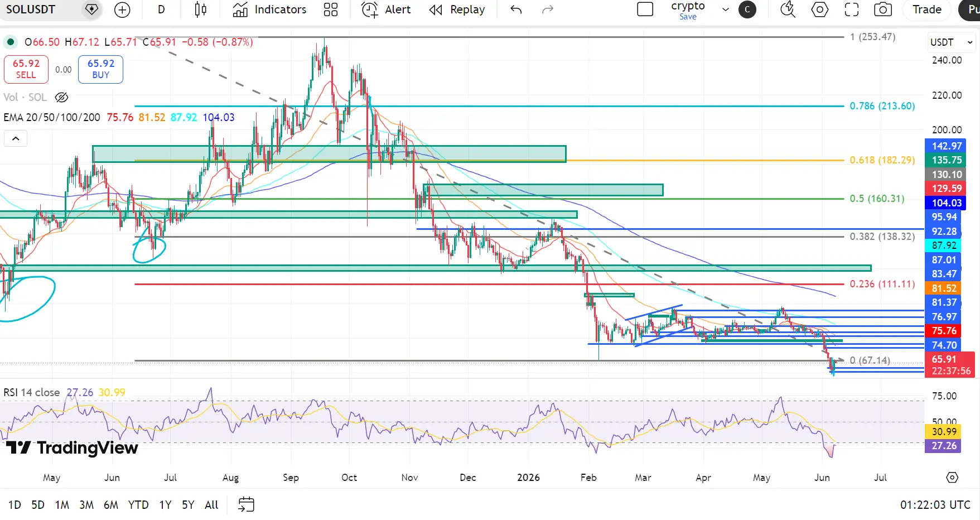Image resolution: width=980 pixels, height=520 pixels.
Task: Start bar Replay mode
Action: click(x=457, y=9)
